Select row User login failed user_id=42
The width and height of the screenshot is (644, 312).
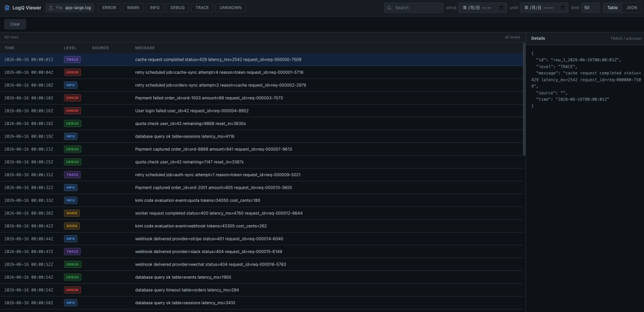(261, 111)
